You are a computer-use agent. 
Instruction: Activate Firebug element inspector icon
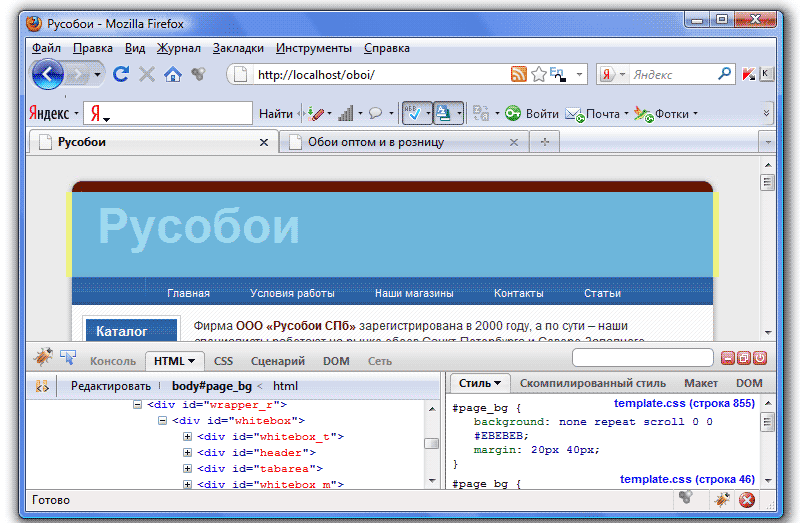point(68,357)
